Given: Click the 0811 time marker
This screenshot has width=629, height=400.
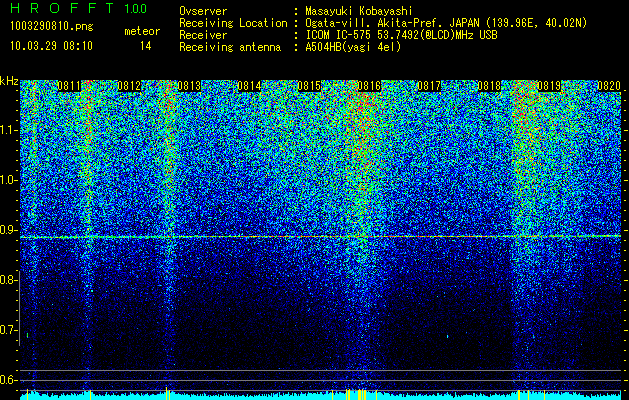Looking at the screenshot, I should coord(69,86).
